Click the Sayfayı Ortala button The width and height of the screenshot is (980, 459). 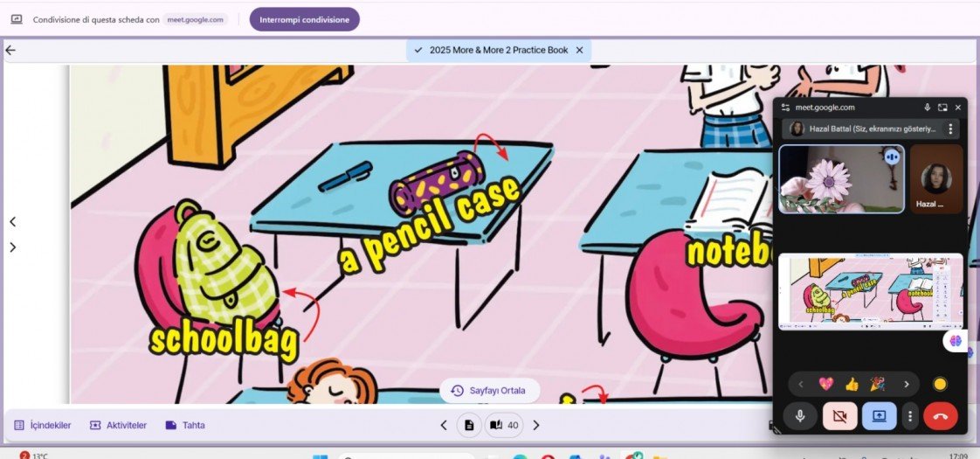(489, 391)
